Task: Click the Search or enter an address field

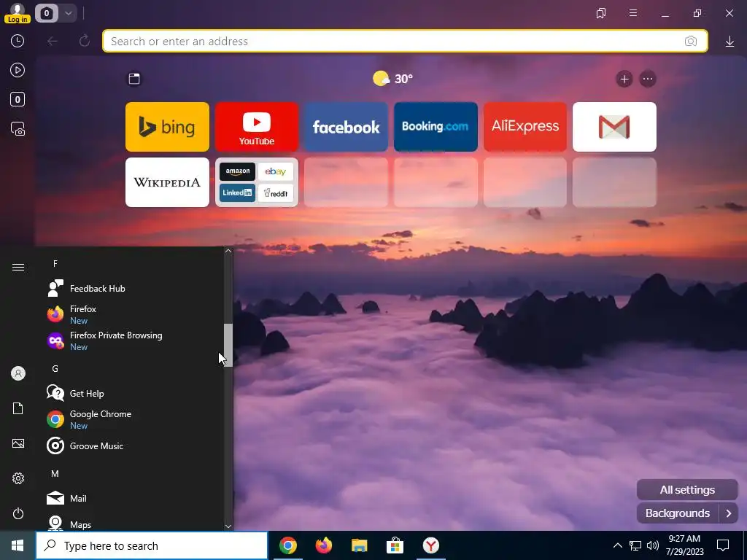Action: click(405, 41)
